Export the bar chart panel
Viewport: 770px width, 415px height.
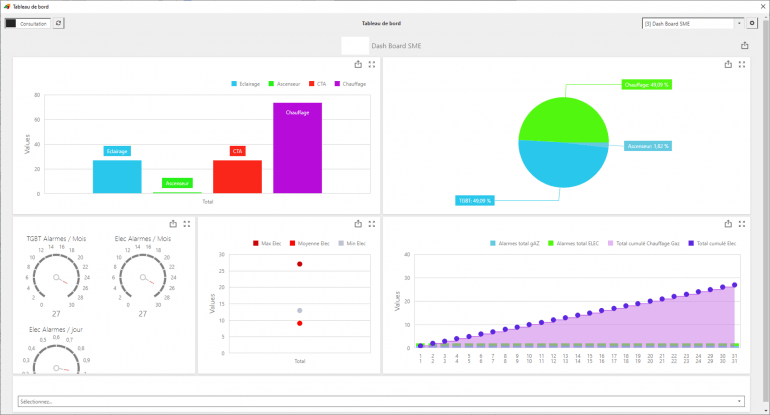358,64
